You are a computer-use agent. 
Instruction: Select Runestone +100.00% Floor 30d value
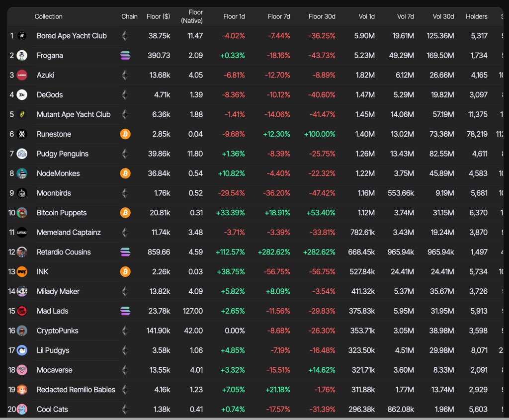pos(320,134)
